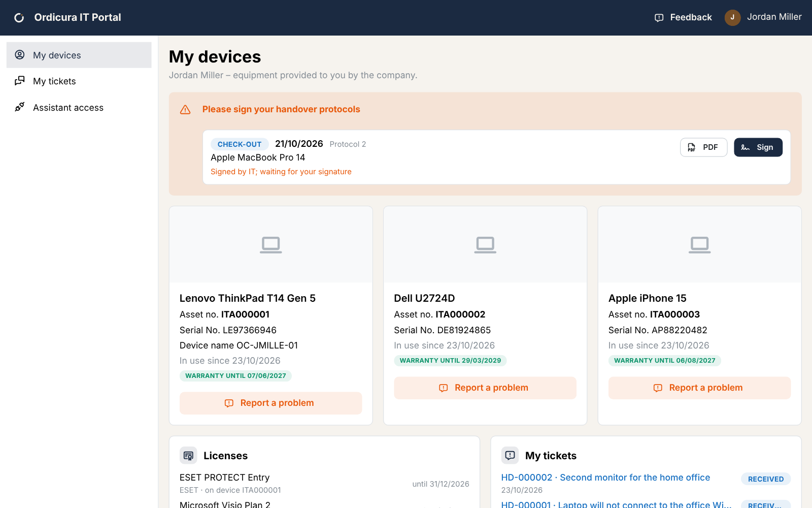Select My devices in sidebar

(x=79, y=55)
